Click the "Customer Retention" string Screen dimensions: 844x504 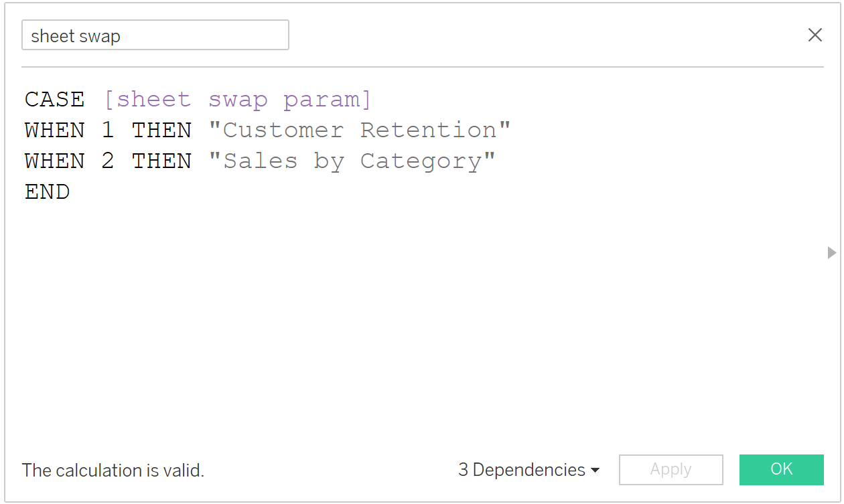360,130
